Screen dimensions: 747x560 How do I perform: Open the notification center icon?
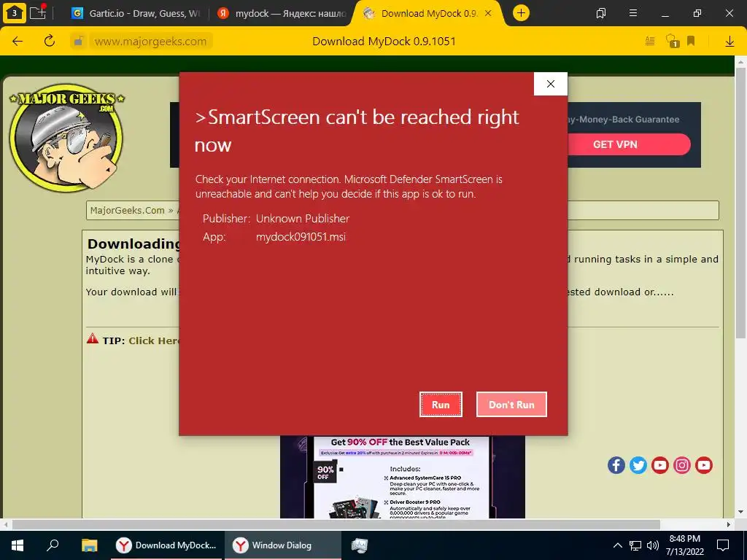click(723, 545)
